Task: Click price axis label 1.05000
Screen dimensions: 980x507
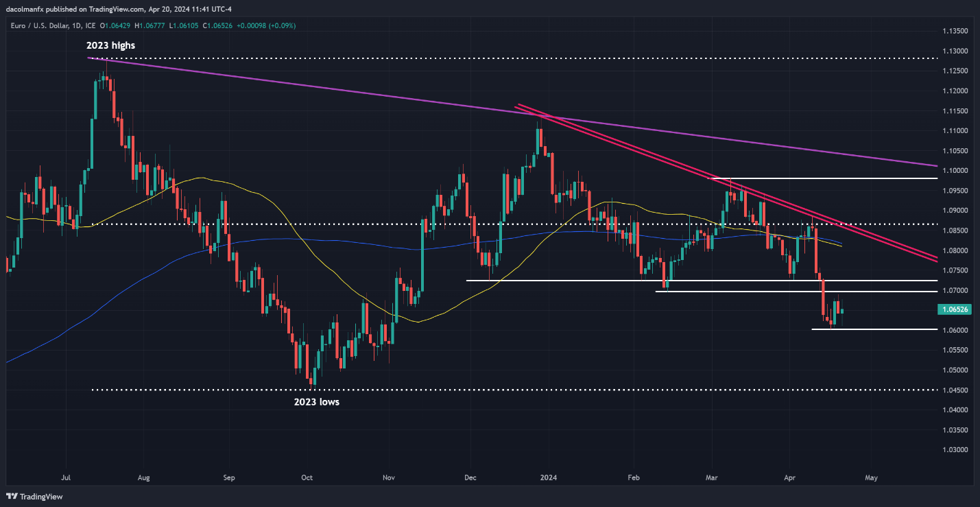Action: pyautogui.click(x=955, y=370)
